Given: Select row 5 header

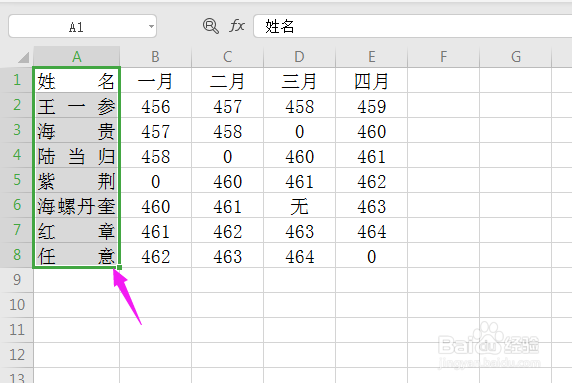Looking at the screenshot, I should (x=17, y=180).
